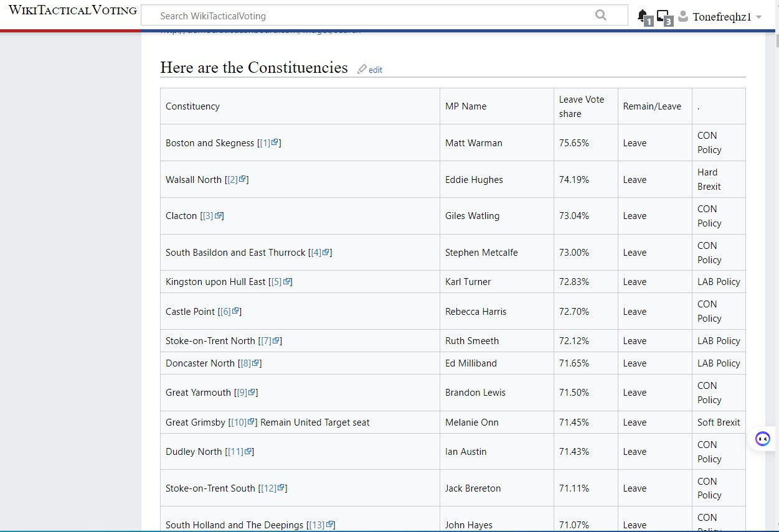
Task: Open reference link [8] for Doncaster North
Action: [250, 363]
